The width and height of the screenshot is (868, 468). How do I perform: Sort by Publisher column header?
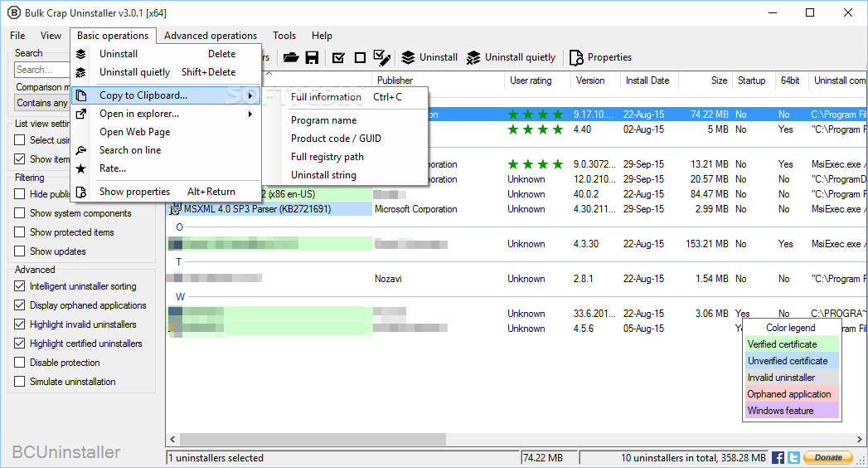pos(438,80)
